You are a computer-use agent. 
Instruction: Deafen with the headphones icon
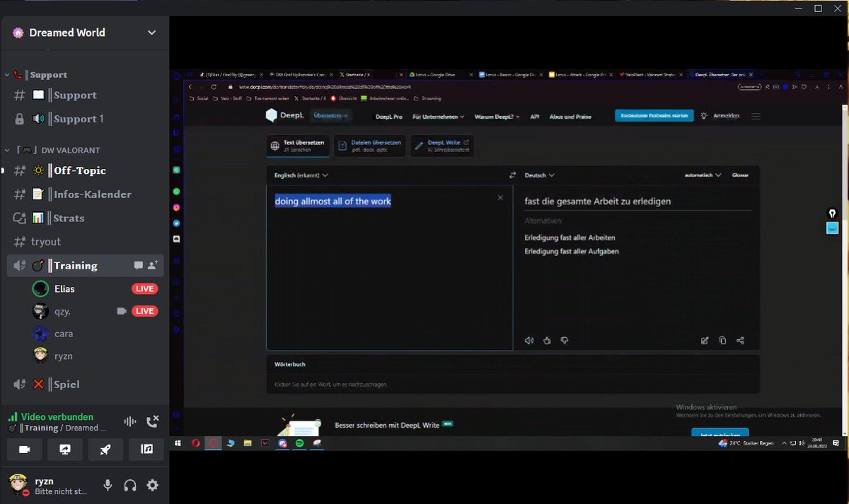pyautogui.click(x=130, y=485)
